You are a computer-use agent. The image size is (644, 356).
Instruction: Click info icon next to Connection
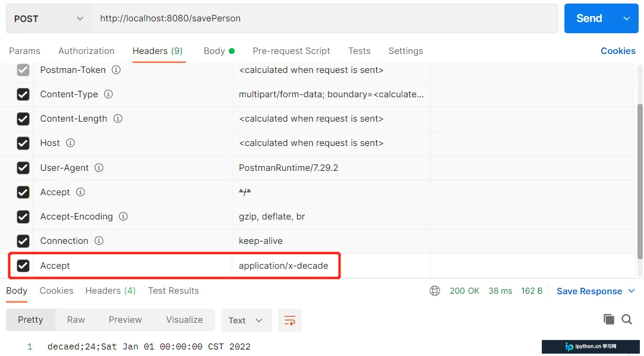[99, 241]
